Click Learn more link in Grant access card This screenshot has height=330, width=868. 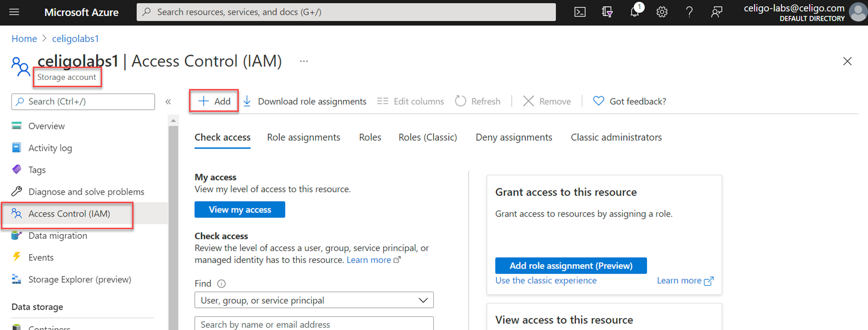[x=685, y=280]
